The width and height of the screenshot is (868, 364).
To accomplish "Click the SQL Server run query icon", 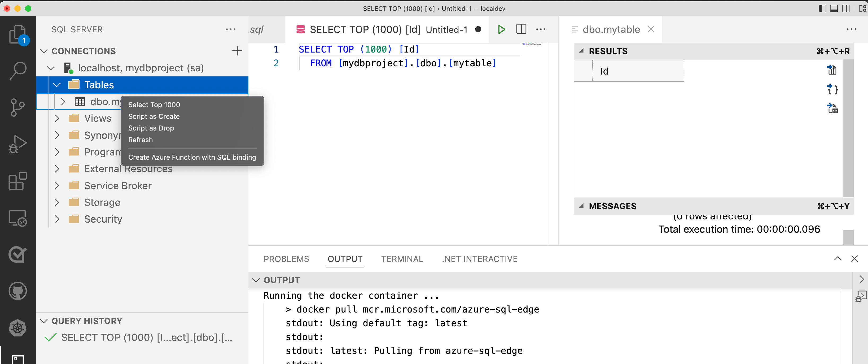I will click(x=501, y=29).
